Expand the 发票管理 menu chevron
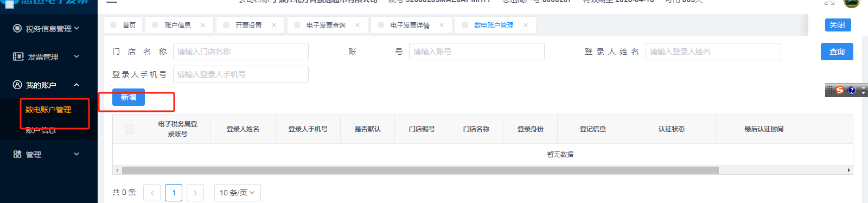868x203 pixels. [76, 56]
